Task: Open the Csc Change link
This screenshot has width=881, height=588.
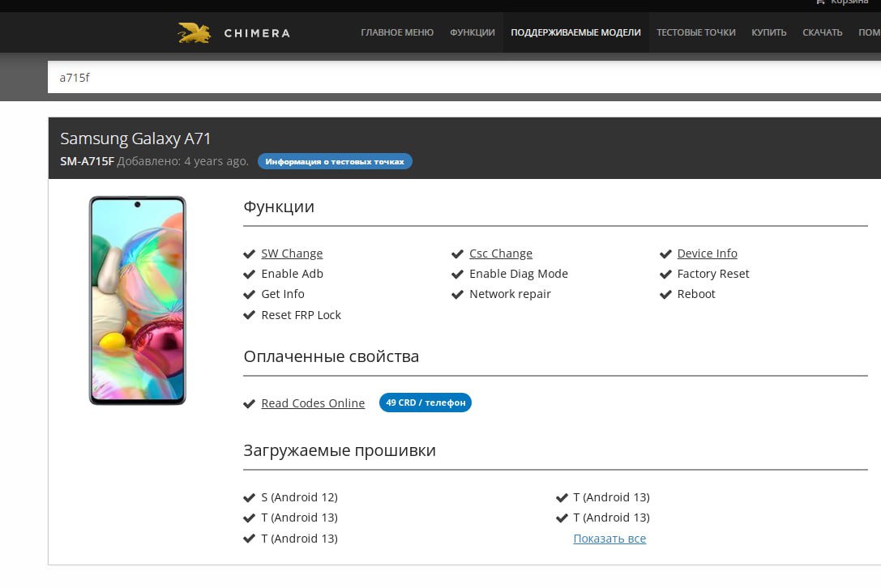Action: 501,254
